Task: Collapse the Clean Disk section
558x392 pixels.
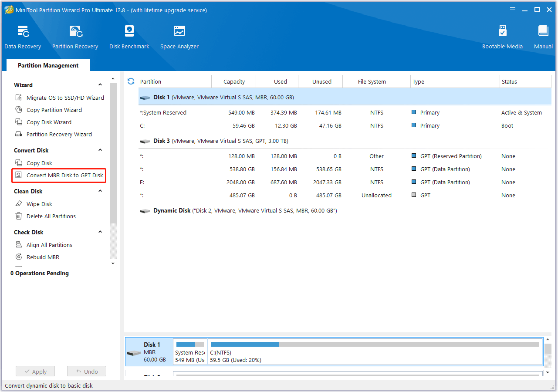Action: [x=100, y=191]
